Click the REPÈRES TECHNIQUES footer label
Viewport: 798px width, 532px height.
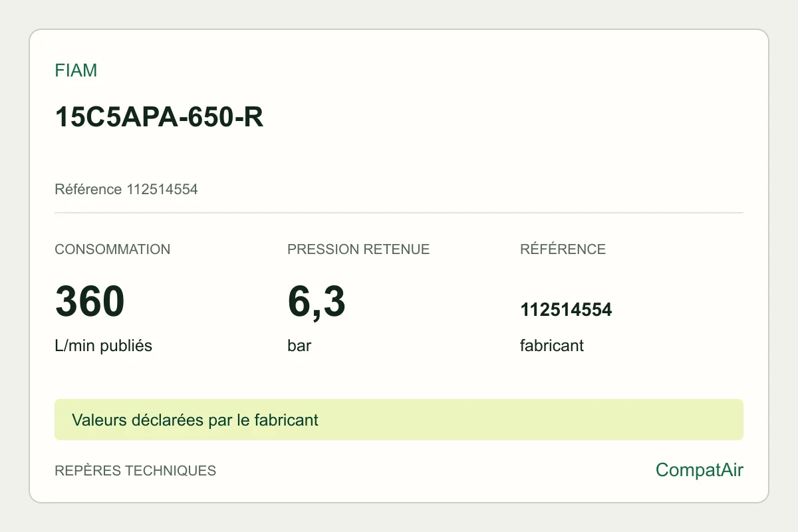click(135, 471)
